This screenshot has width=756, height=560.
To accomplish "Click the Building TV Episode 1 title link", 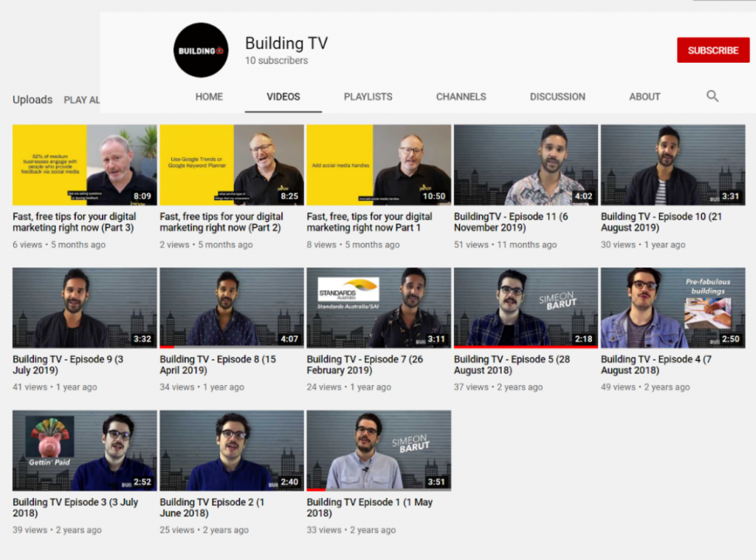I will 369,508.
